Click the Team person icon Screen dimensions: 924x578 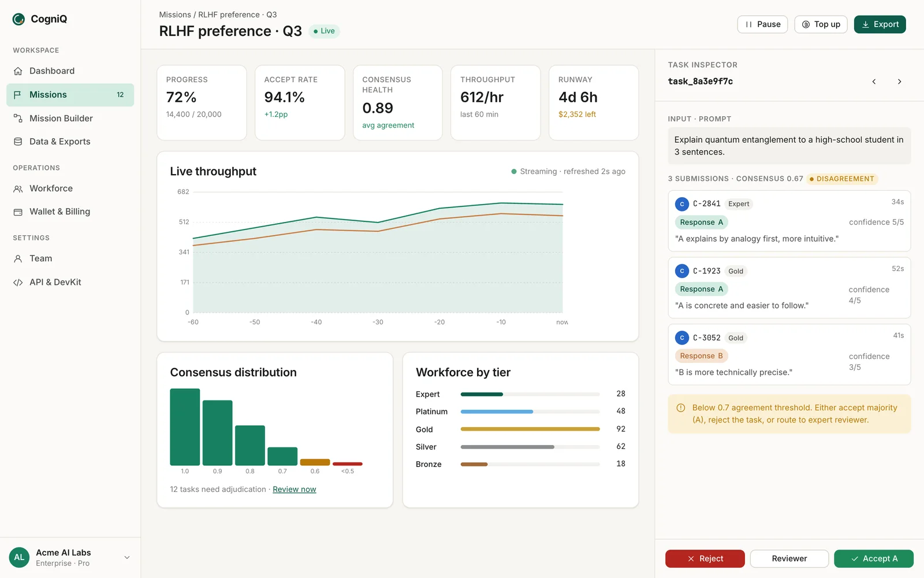[18, 259]
